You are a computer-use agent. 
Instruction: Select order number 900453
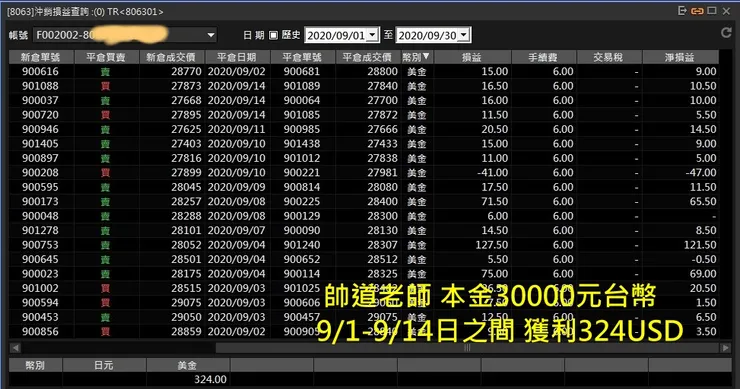click(41, 317)
